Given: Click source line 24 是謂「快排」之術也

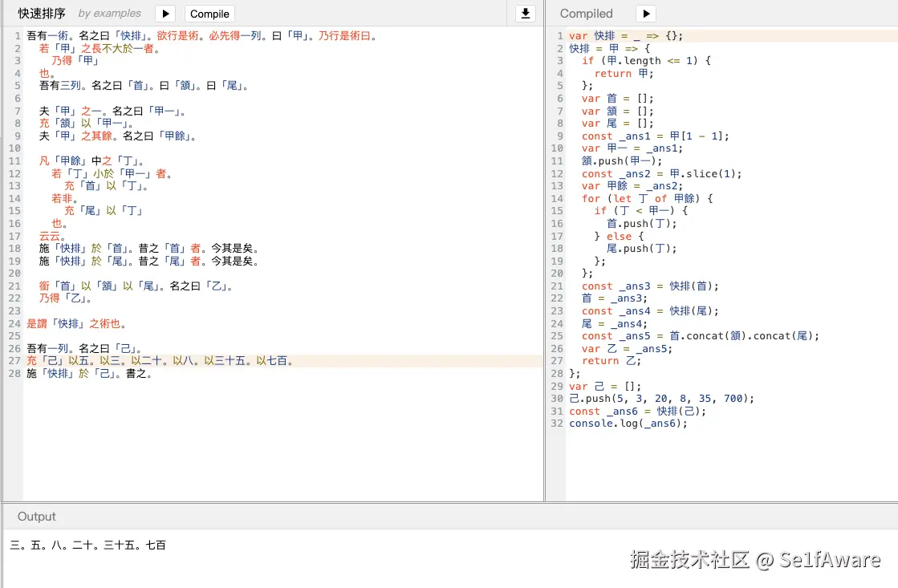Looking at the screenshot, I should click(77, 323).
